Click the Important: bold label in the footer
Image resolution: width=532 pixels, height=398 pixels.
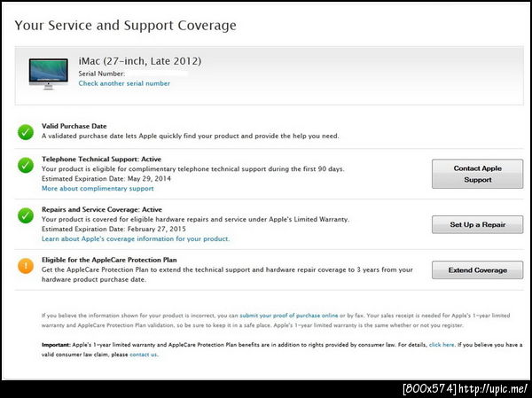coord(56,345)
